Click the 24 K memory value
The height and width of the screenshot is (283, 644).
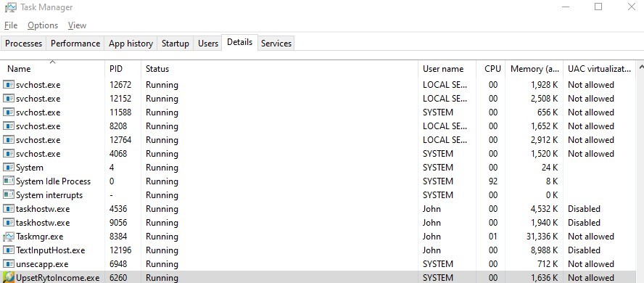tap(550, 168)
